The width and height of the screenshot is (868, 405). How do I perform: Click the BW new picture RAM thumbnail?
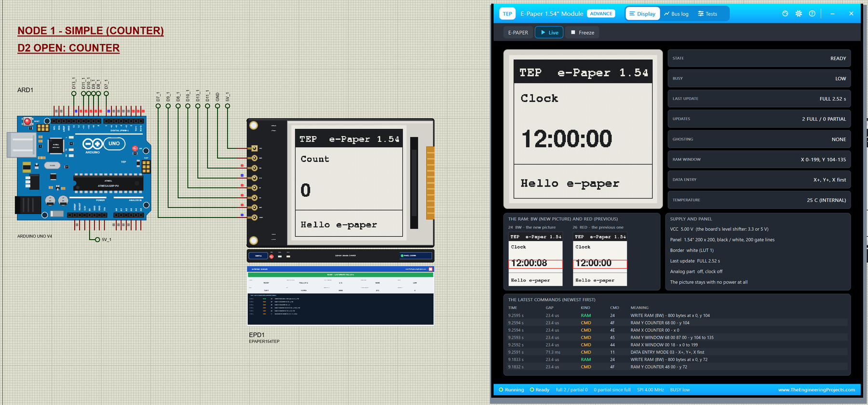tap(535, 259)
